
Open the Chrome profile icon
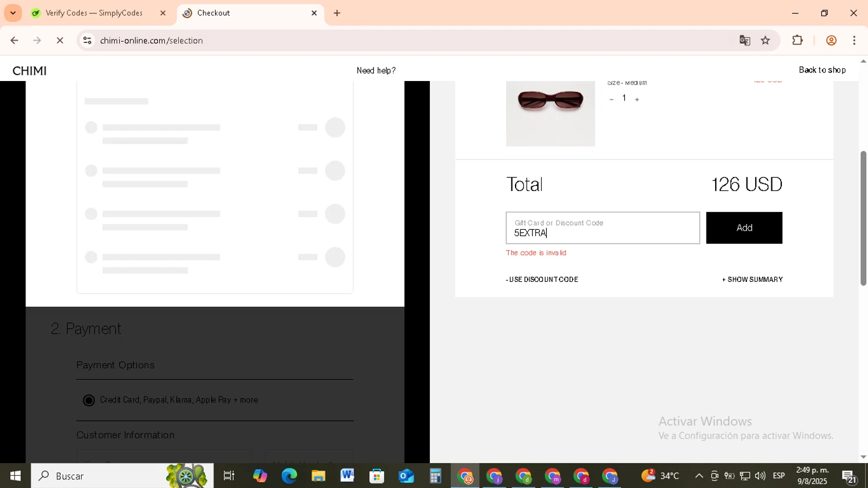831,41
